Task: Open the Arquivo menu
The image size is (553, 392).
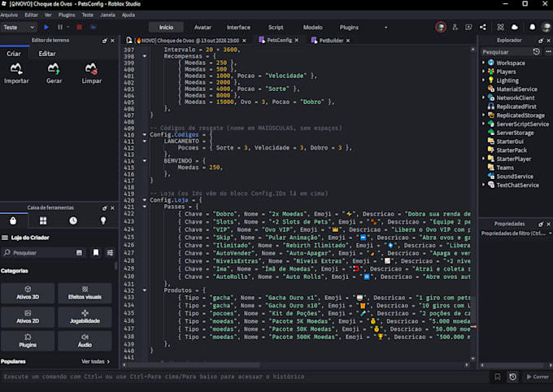Action: (x=9, y=15)
